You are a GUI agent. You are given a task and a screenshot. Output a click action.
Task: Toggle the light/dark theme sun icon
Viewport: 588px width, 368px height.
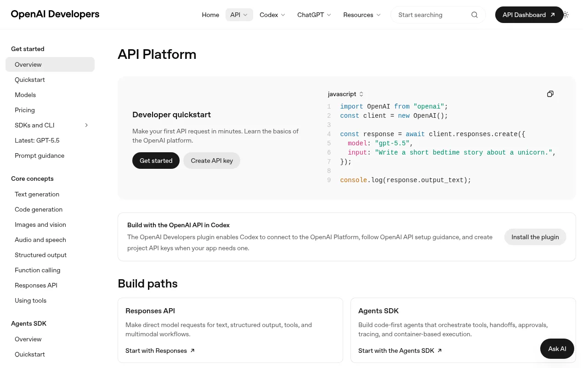click(x=565, y=15)
